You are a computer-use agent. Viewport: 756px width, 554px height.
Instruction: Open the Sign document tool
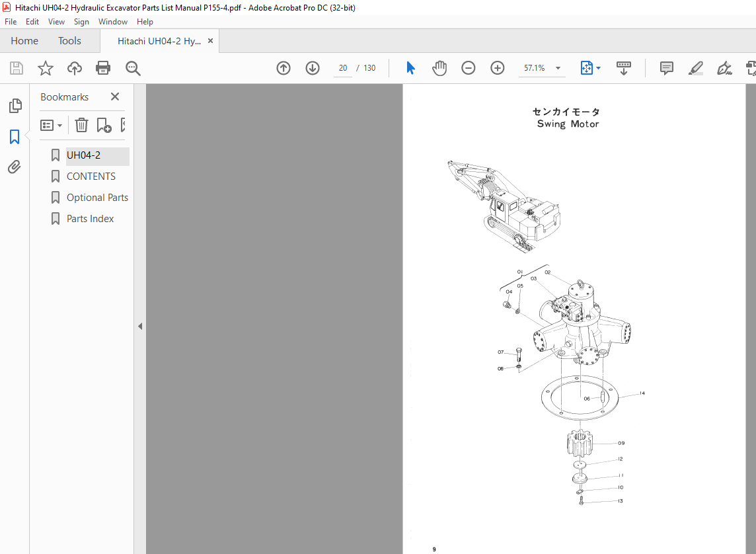(724, 68)
